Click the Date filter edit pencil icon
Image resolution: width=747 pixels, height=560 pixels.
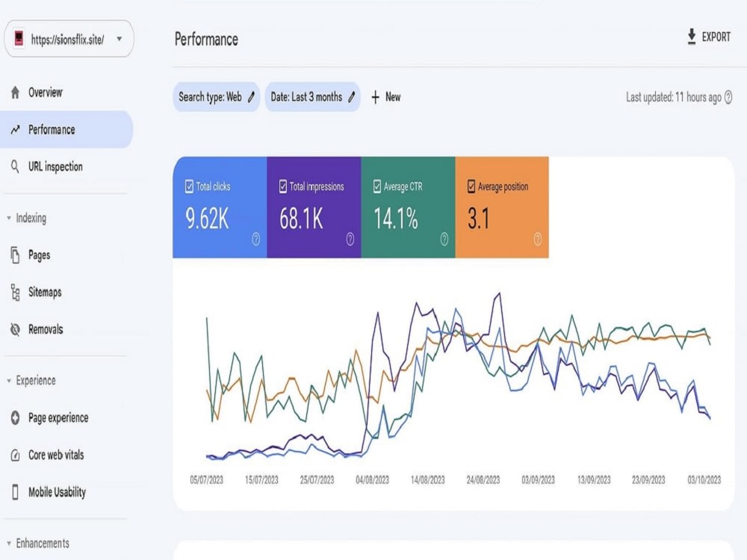click(352, 97)
